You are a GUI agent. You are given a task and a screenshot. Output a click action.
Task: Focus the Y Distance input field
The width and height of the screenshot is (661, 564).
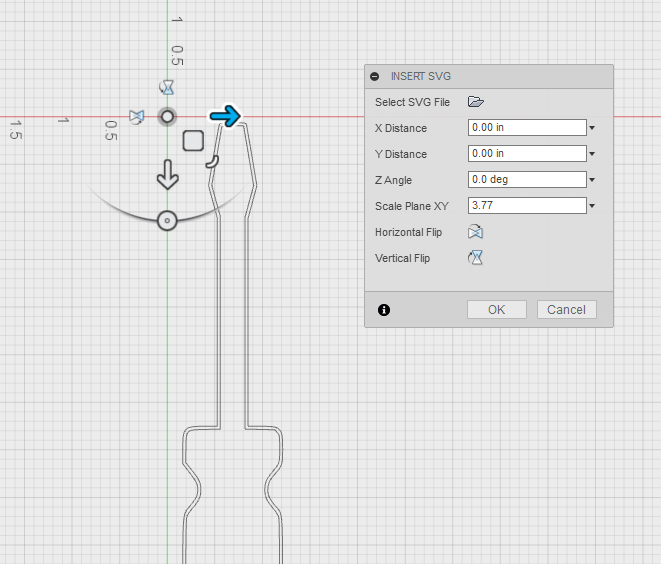527,154
